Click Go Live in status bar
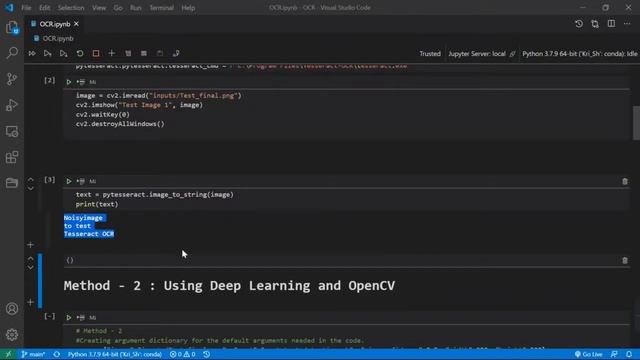 [x=588, y=354]
